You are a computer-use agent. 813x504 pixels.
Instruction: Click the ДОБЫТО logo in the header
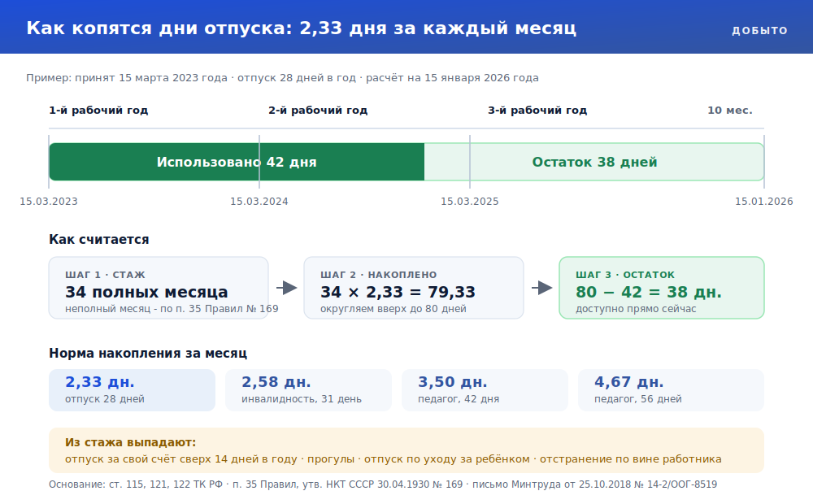pos(759,31)
